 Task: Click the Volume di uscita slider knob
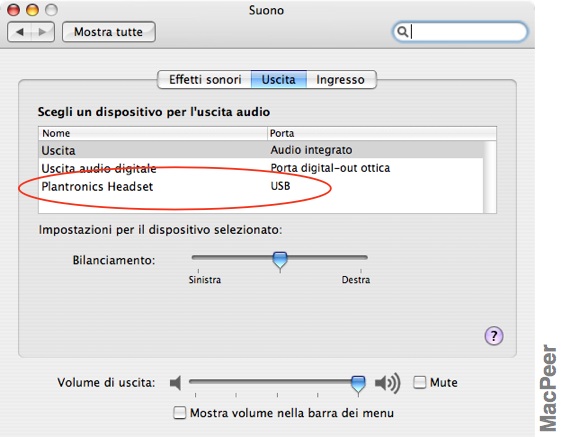pyautogui.click(x=358, y=384)
